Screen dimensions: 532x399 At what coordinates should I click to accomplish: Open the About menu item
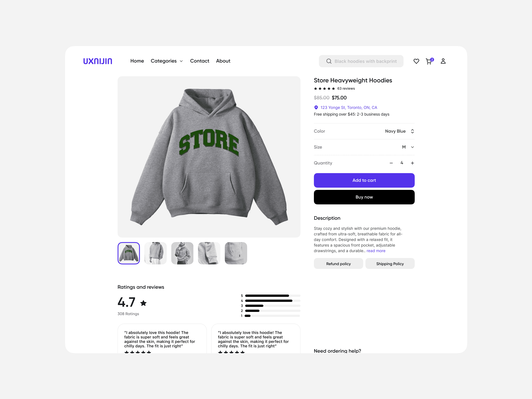tap(223, 61)
